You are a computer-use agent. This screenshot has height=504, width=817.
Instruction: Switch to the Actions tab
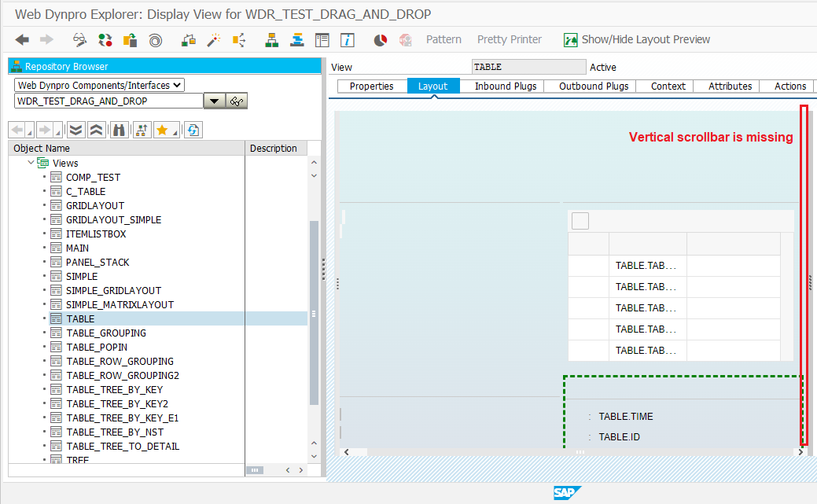[x=790, y=86]
